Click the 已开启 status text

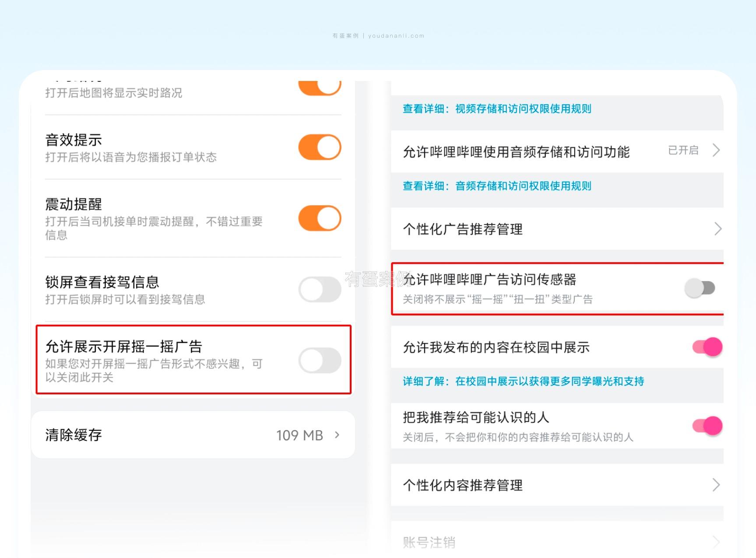(683, 151)
